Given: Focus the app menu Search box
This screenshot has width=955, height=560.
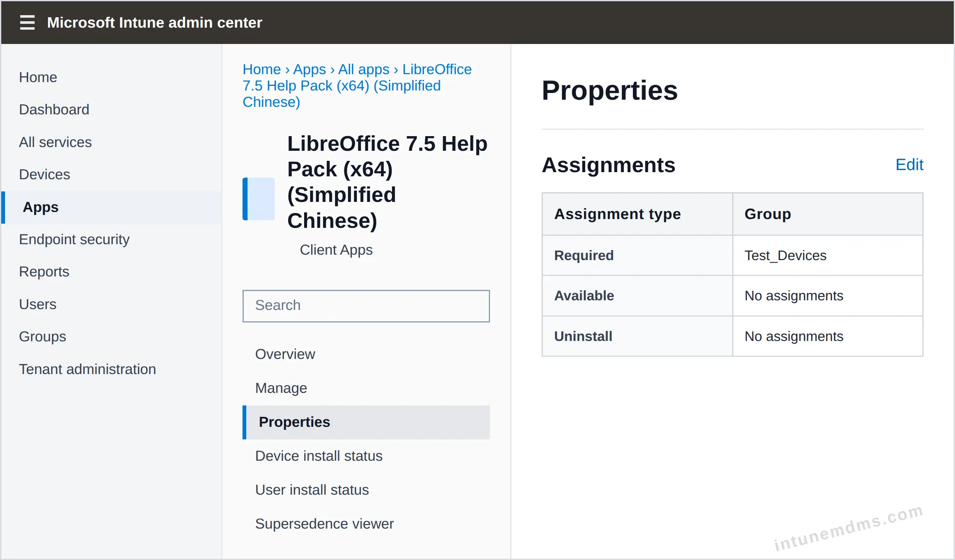Looking at the screenshot, I should (366, 306).
